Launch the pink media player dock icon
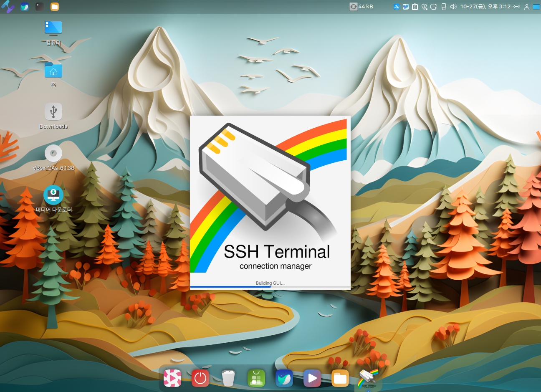 coord(172,379)
